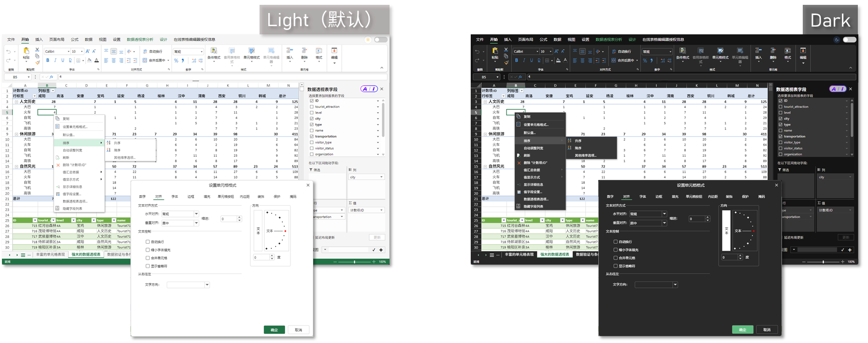Screen dimensions: 868x343
Task: Click the AI button in light pivot panel
Action: (369, 89)
